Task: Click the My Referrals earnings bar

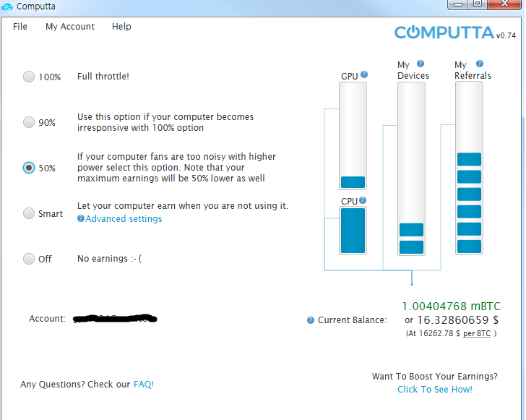Action: click(x=469, y=168)
